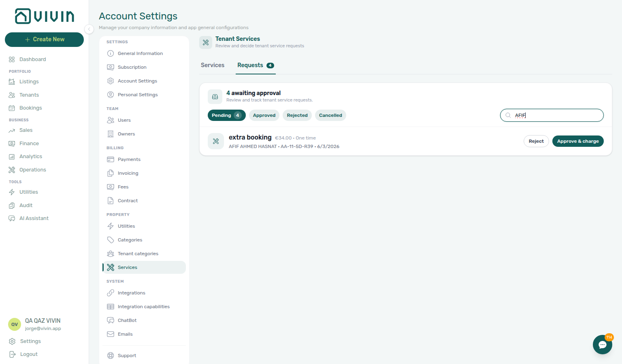The height and width of the screenshot is (364, 622).
Task: Click the Personal Settings profile icon
Action: (111, 95)
